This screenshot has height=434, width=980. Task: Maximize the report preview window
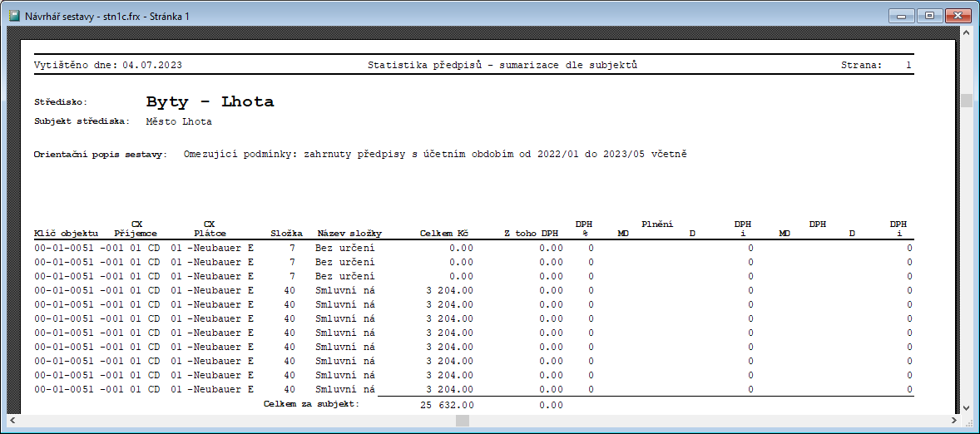pyautogui.click(x=928, y=15)
